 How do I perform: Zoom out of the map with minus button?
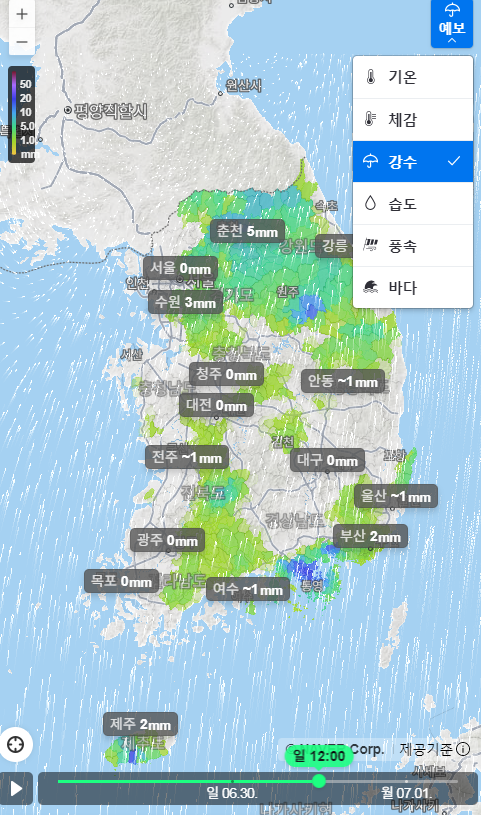[x=22, y=42]
